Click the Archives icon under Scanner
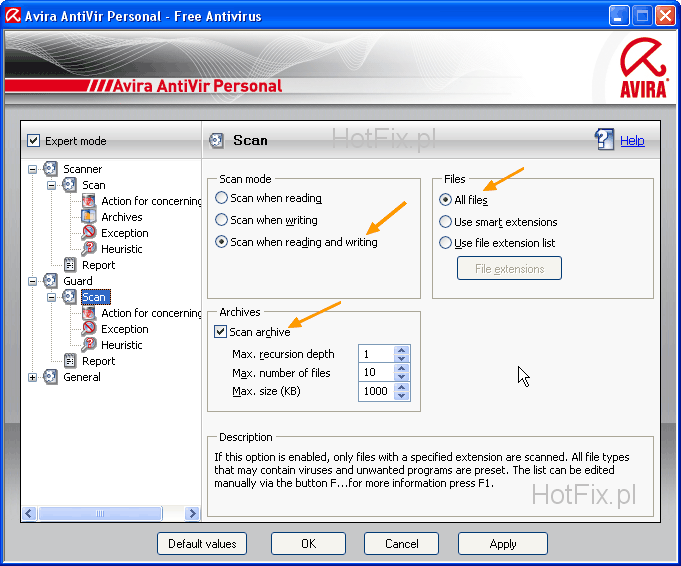Screen dimensions: 681x566 pyautogui.click(x=89, y=217)
